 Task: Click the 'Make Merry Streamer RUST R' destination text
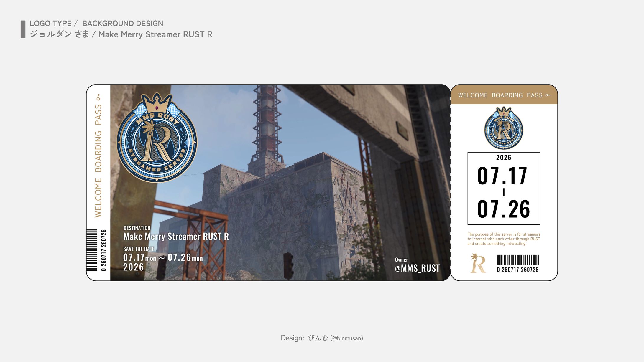(x=176, y=237)
